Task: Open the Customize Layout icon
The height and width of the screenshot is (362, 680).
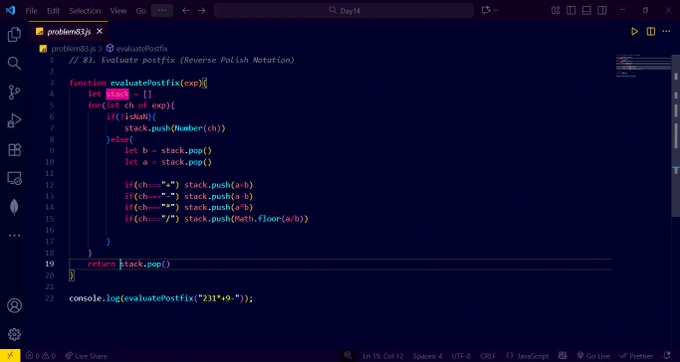Action: coord(556,10)
